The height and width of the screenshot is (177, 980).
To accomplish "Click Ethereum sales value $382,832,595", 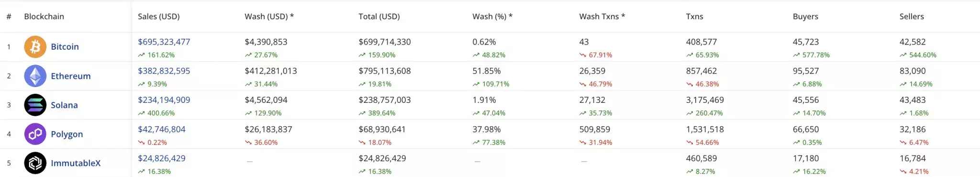I will [x=164, y=71].
